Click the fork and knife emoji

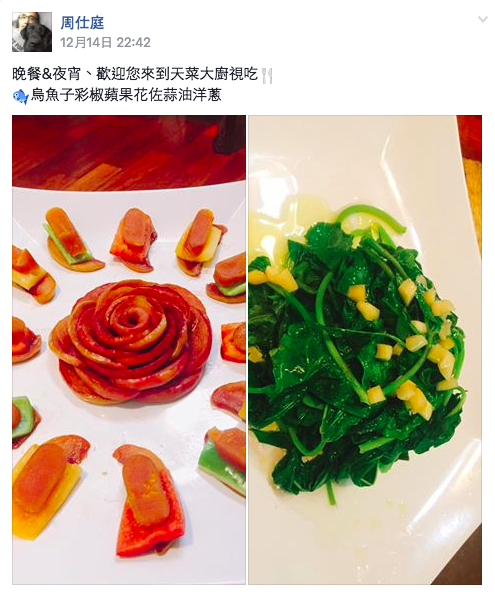coord(267,76)
